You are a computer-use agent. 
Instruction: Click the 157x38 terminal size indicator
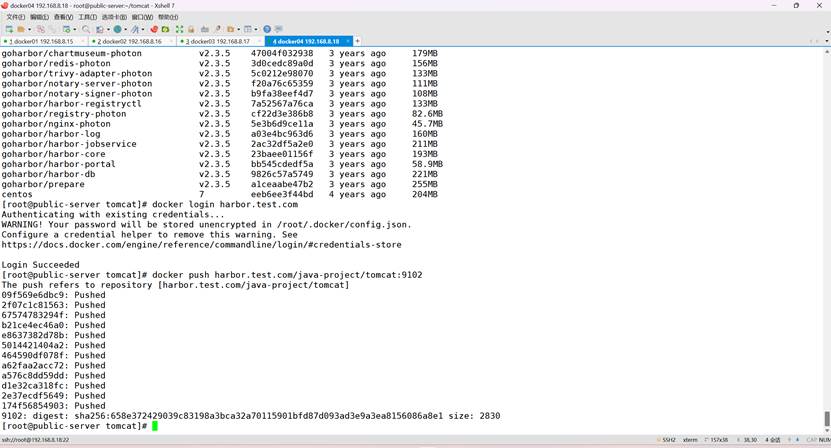pos(719,440)
